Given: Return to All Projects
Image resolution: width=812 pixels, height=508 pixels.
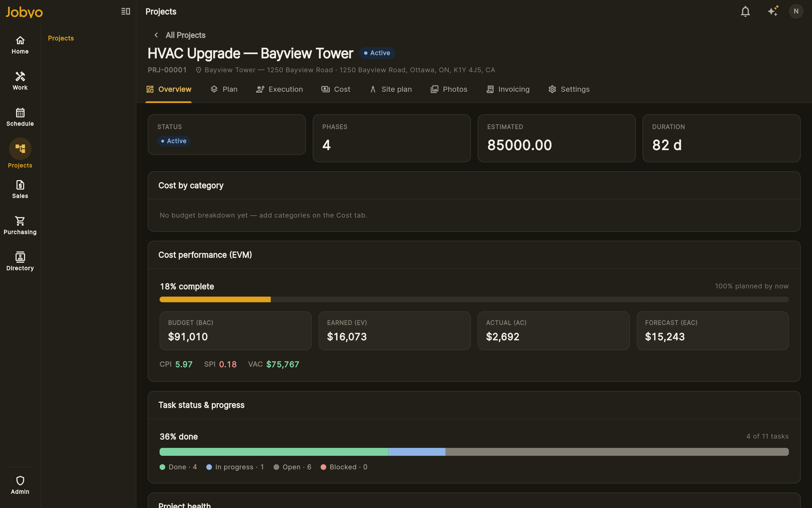Looking at the screenshot, I should coord(185,35).
